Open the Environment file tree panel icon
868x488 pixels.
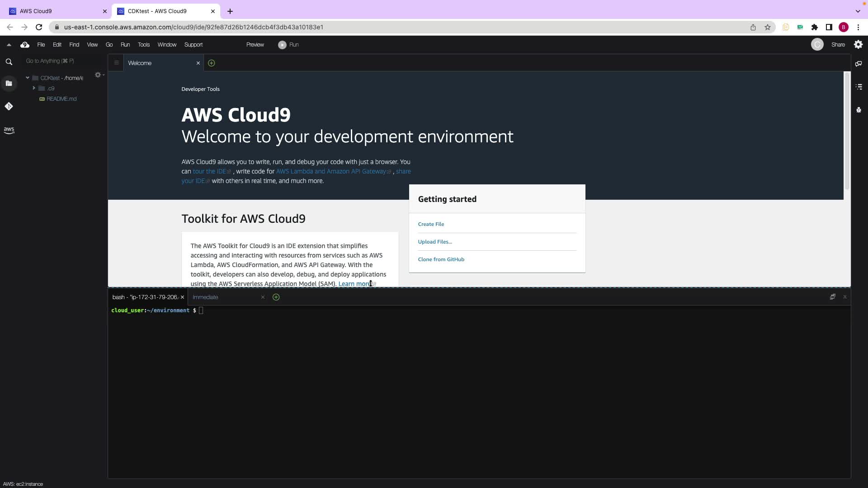(x=9, y=83)
